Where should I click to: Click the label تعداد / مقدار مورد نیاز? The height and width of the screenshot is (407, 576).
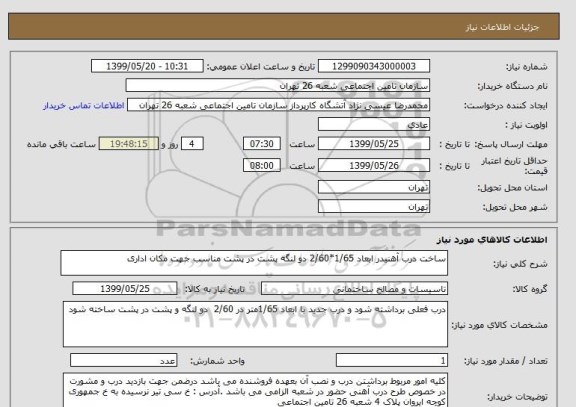click(506, 361)
